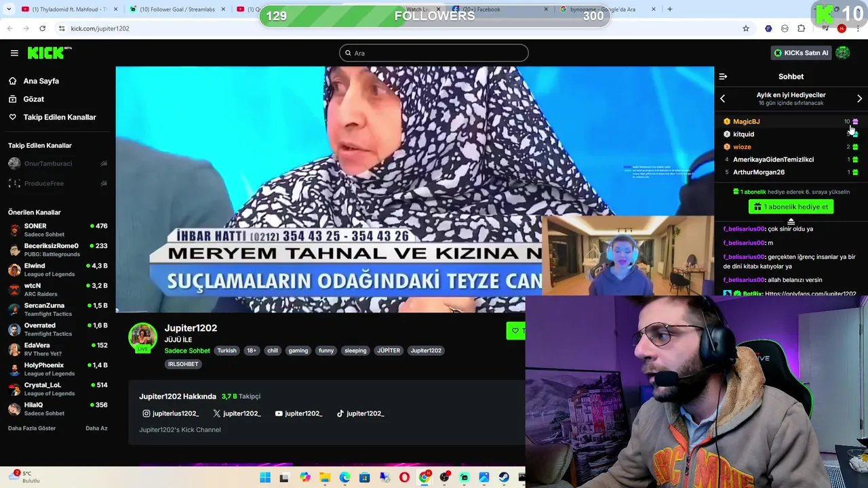Open the YouTube jupiter1202_ link
This screenshot has width=868, height=488.
[x=298, y=413]
